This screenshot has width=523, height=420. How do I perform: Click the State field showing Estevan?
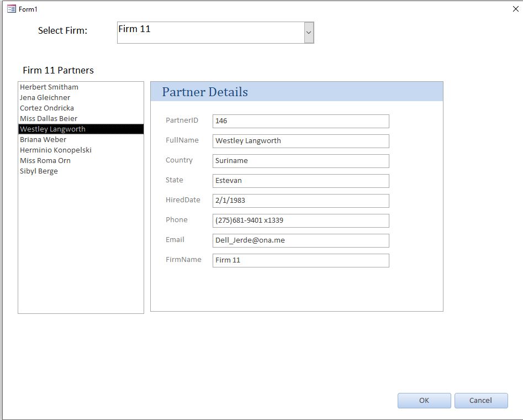tap(301, 181)
